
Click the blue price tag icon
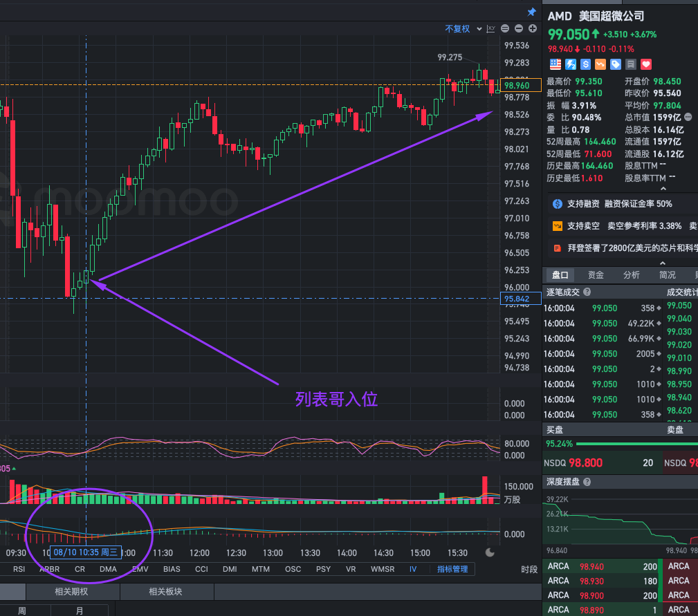click(616, 64)
